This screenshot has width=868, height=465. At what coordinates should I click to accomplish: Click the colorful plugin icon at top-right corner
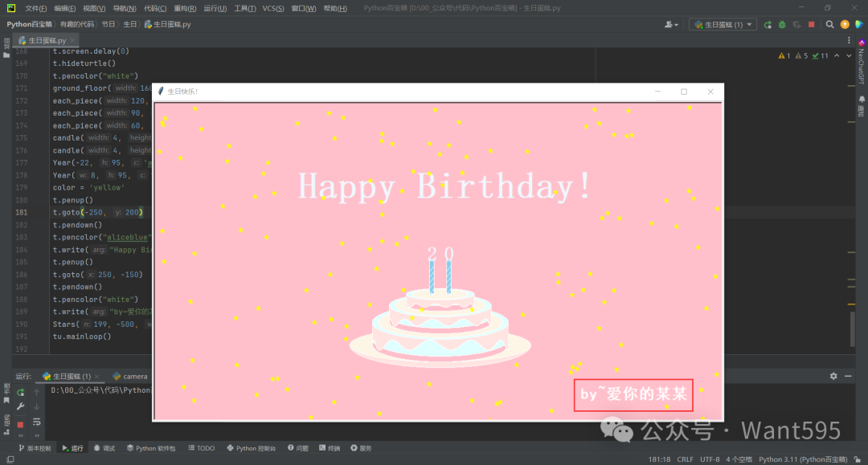(859, 24)
